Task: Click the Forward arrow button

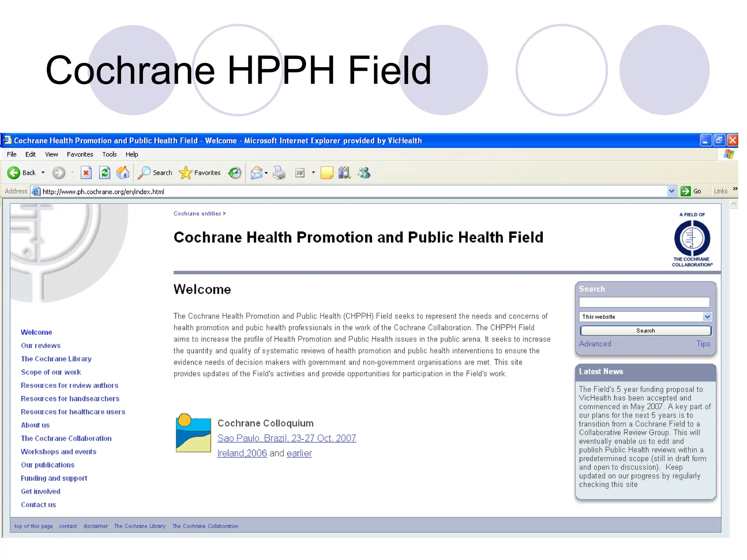Action: coord(59,172)
